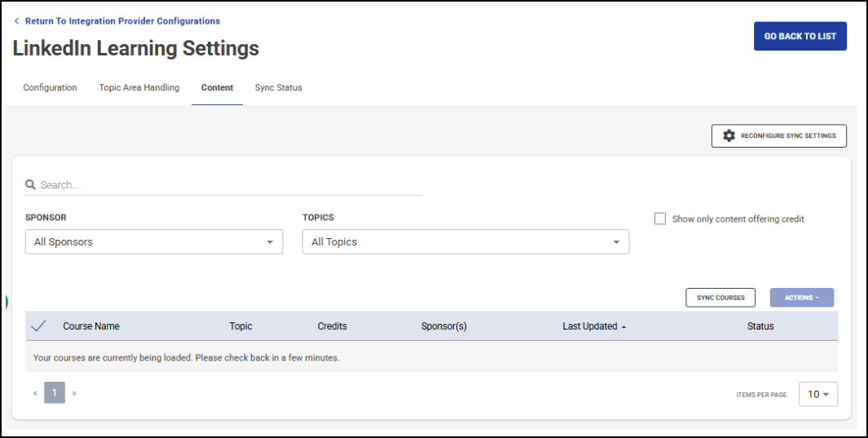
Task: Enable Show only content offering credit
Action: (660, 219)
